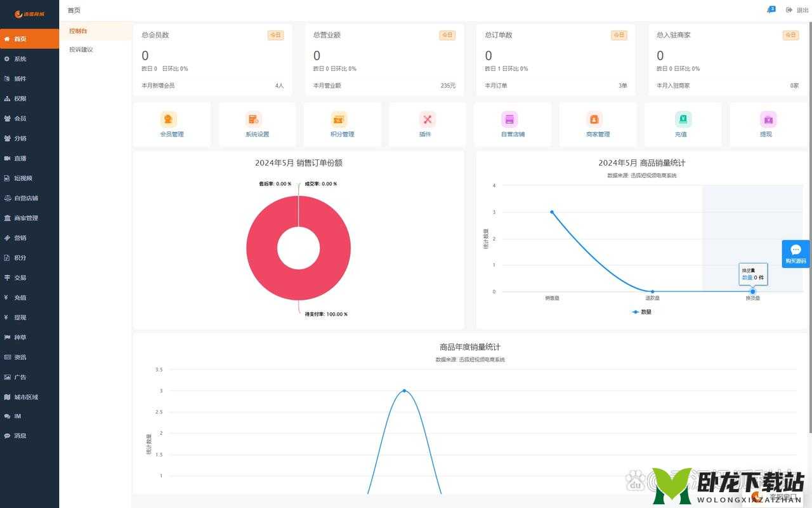Click the 总订单数 card title

(499, 35)
